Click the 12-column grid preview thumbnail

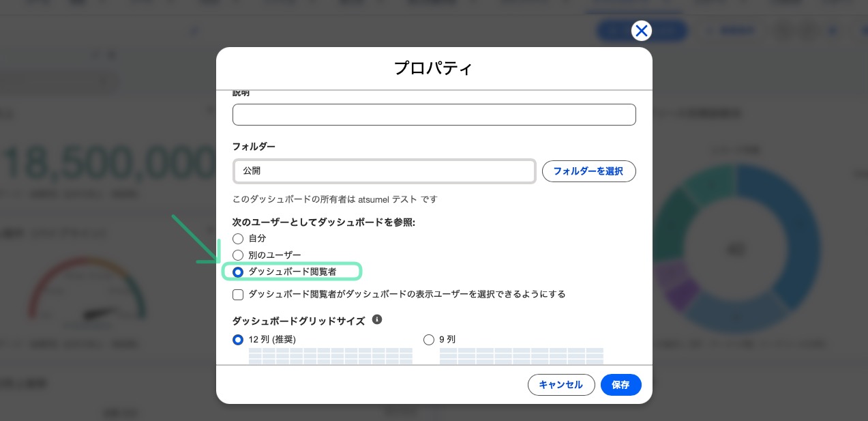(x=331, y=356)
